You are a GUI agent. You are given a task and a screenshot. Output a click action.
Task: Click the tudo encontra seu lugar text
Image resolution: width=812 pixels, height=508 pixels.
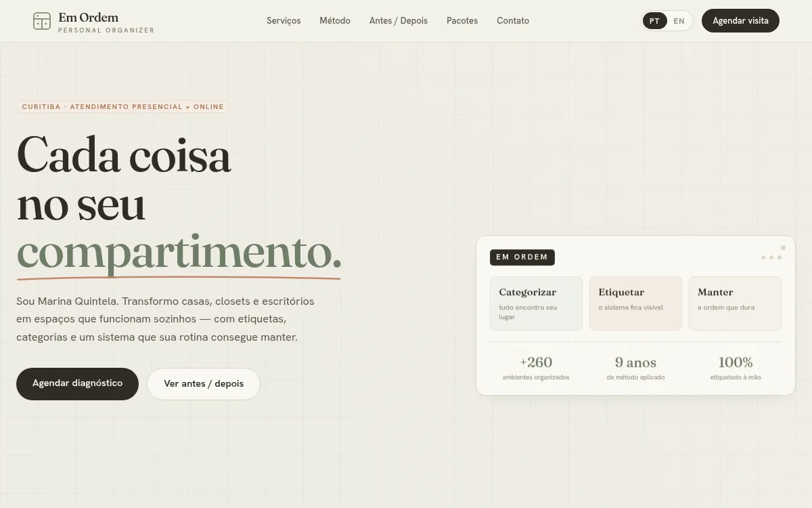(x=528, y=312)
